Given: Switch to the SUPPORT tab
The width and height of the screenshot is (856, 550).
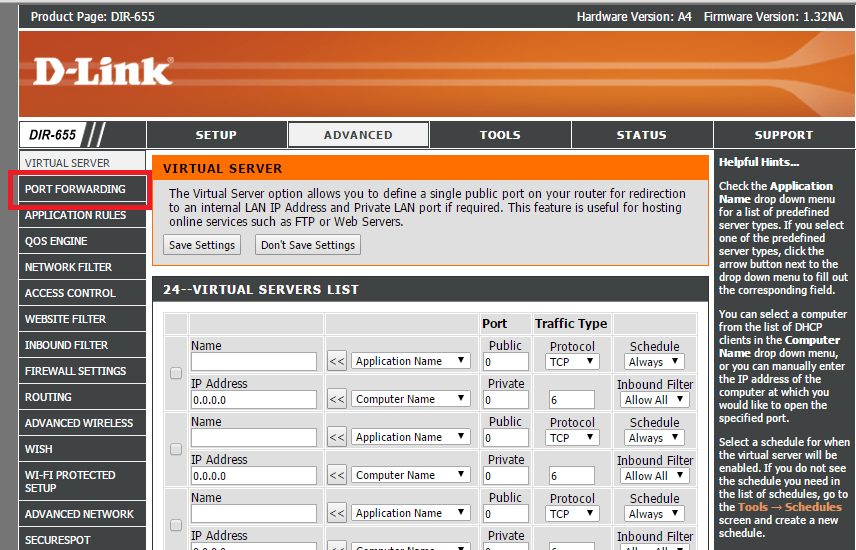Looking at the screenshot, I should click(784, 135).
